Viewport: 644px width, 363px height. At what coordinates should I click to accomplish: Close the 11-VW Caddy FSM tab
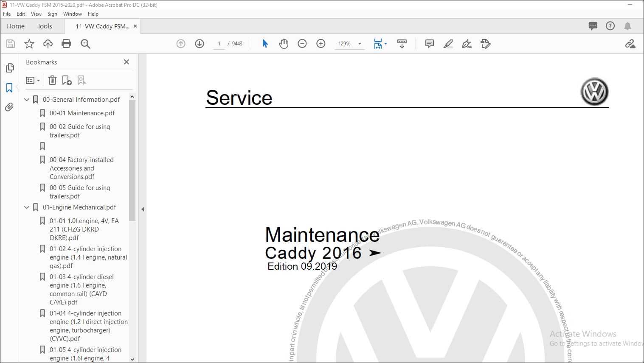(135, 26)
